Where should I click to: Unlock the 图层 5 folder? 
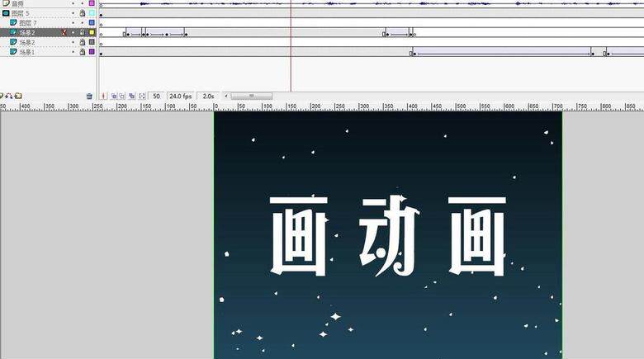point(82,13)
